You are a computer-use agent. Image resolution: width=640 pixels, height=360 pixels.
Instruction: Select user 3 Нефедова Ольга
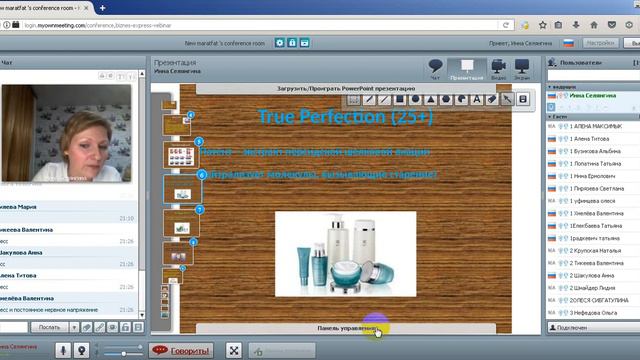pyautogui.click(x=593, y=313)
